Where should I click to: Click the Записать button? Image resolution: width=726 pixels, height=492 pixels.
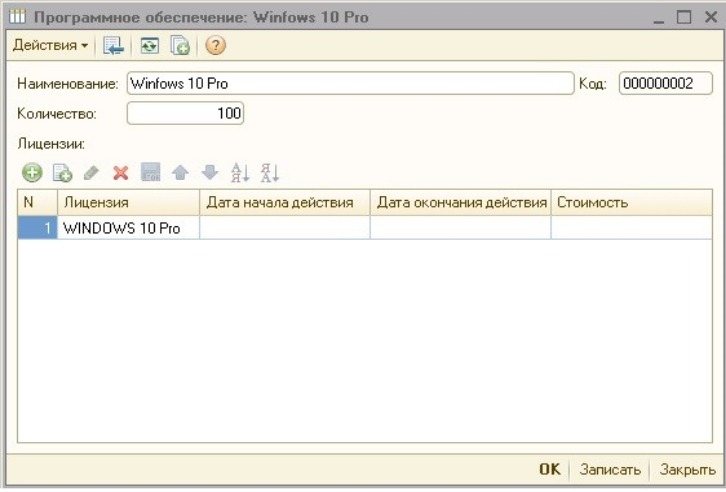click(x=608, y=469)
